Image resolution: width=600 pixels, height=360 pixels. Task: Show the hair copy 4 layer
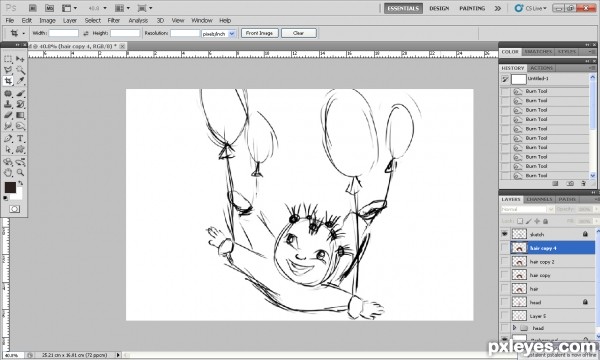tap(505, 248)
